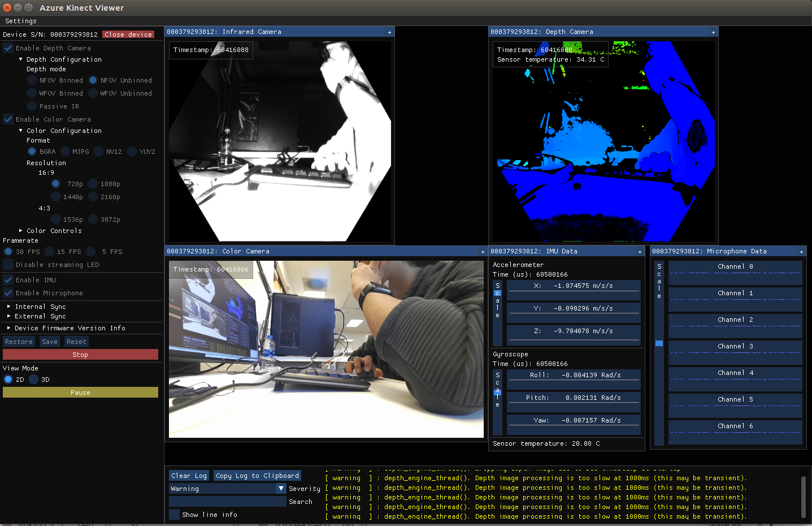Set resolution to 1440p
This screenshot has width=812, height=526.
pos(56,197)
